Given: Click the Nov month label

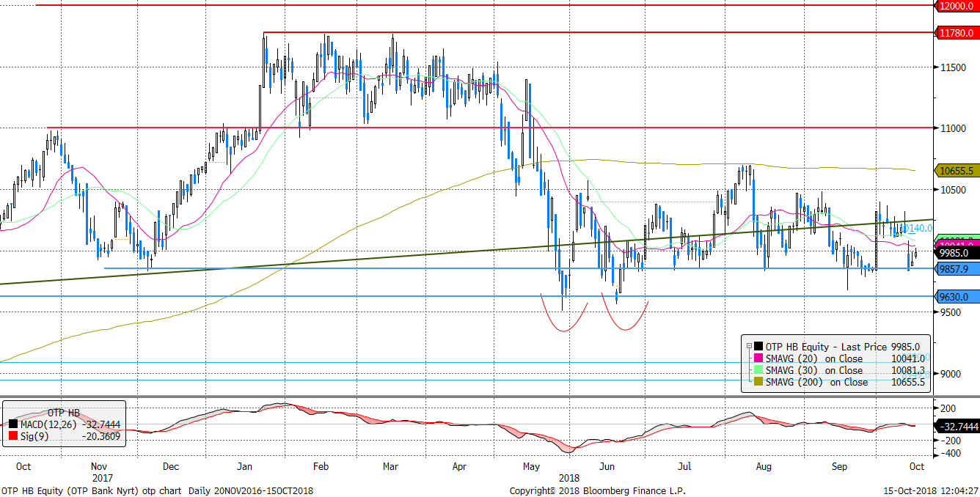Looking at the screenshot, I should click(x=99, y=466).
